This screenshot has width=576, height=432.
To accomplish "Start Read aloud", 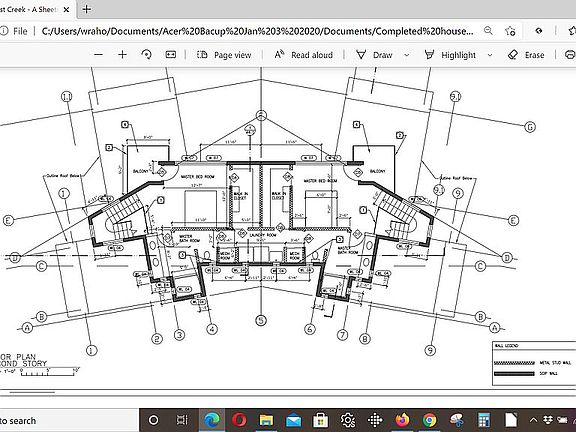I will pyautogui.click(x=303, y=55).
